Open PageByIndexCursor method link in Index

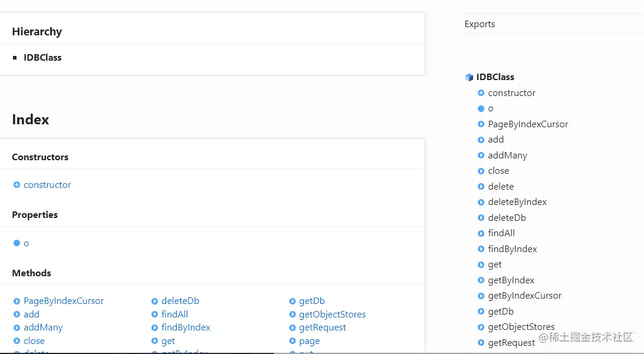pos(64,300)
